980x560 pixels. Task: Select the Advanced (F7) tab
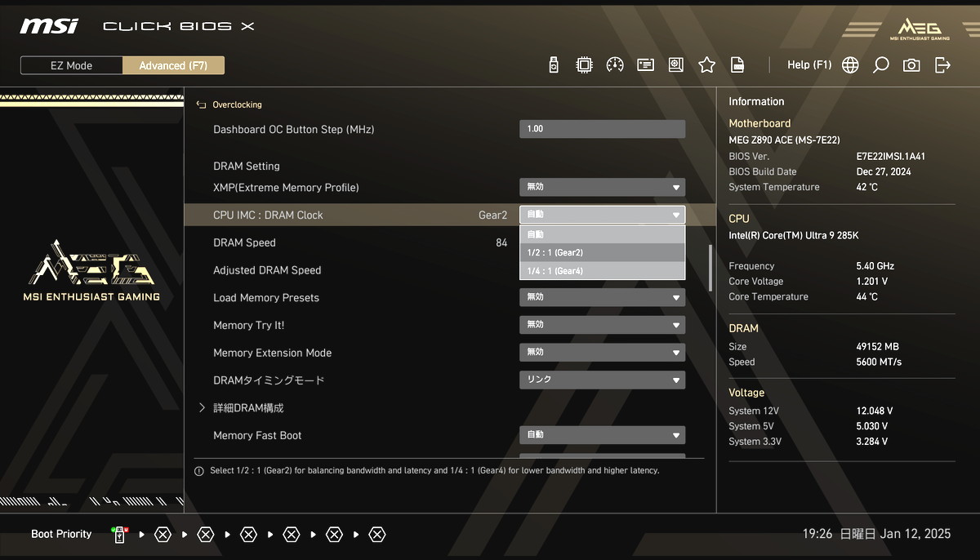pos(173,65)
